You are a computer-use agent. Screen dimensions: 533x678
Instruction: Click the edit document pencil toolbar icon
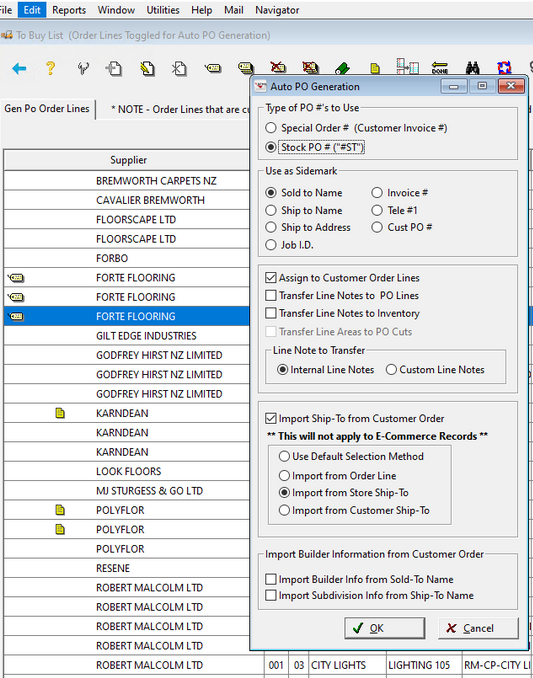(147, 68)
